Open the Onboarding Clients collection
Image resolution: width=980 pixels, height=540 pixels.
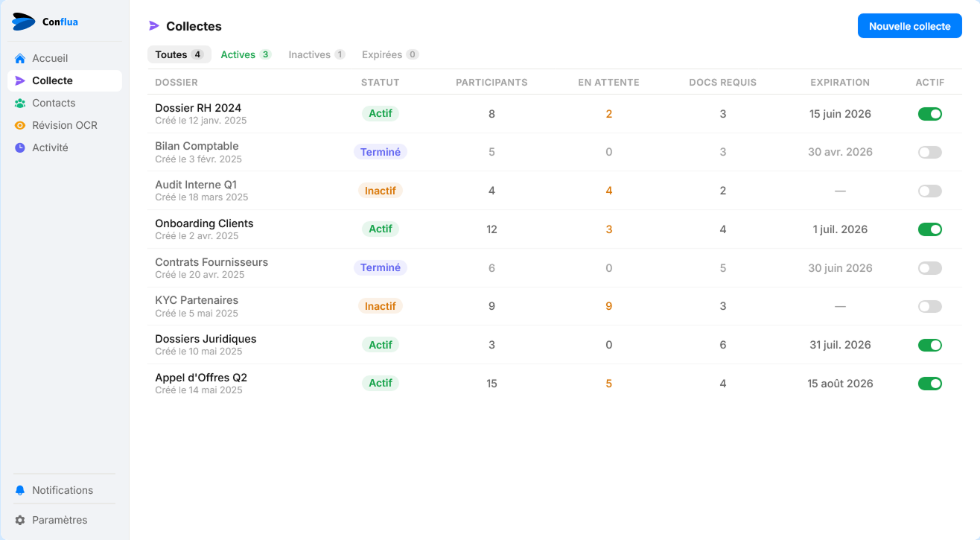(204, 223)
